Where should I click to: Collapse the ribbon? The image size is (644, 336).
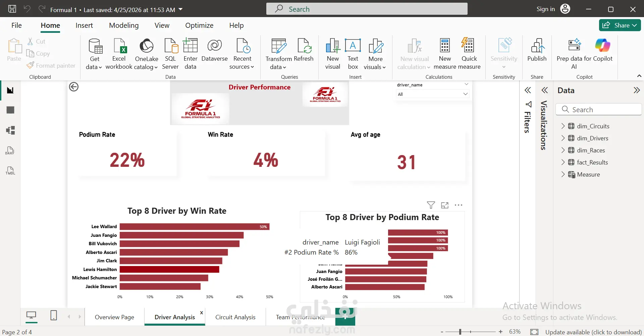(639, 76)
